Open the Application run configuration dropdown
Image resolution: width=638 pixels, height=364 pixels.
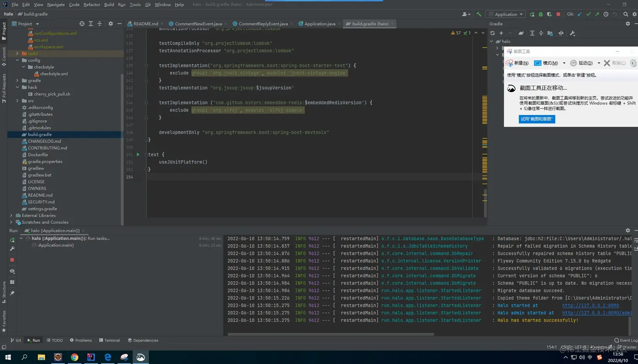506,14
